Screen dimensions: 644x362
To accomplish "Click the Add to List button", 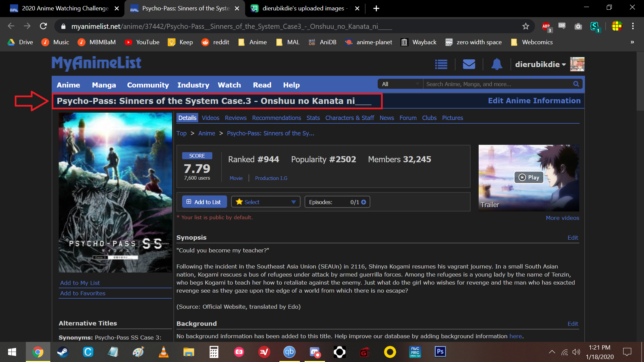I will coord(204,202).
